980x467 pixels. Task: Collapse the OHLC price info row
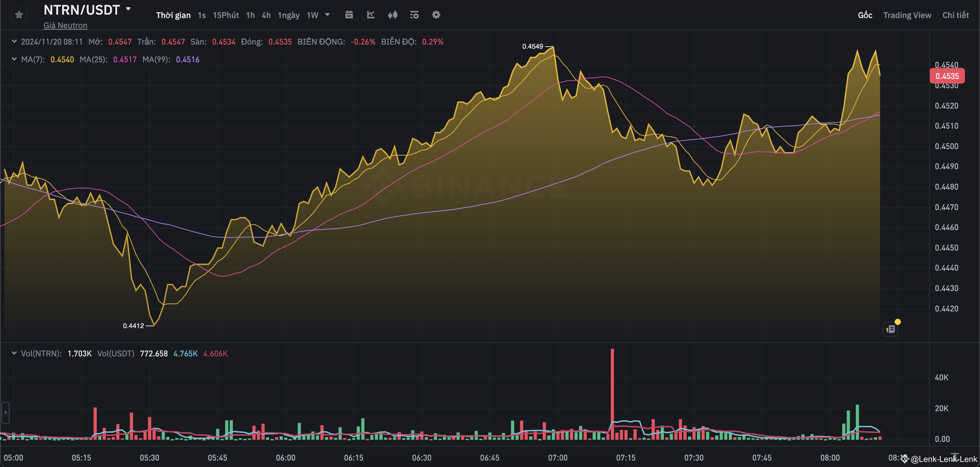[14, 41]
